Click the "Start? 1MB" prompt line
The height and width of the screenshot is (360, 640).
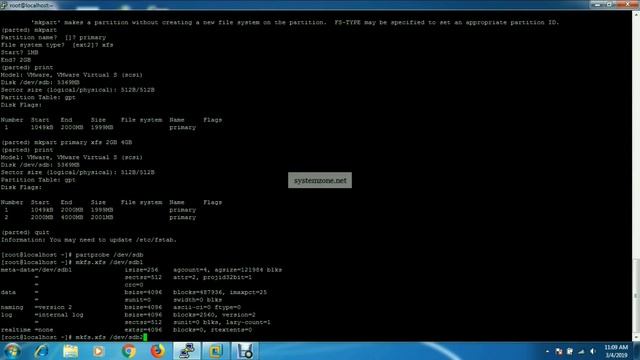pos(20,52)
